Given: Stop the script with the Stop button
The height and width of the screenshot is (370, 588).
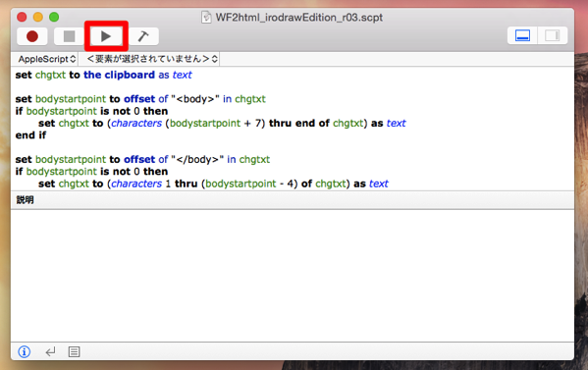Looking at the screenshot, I should pyautogui.click(x=69, y=36).
